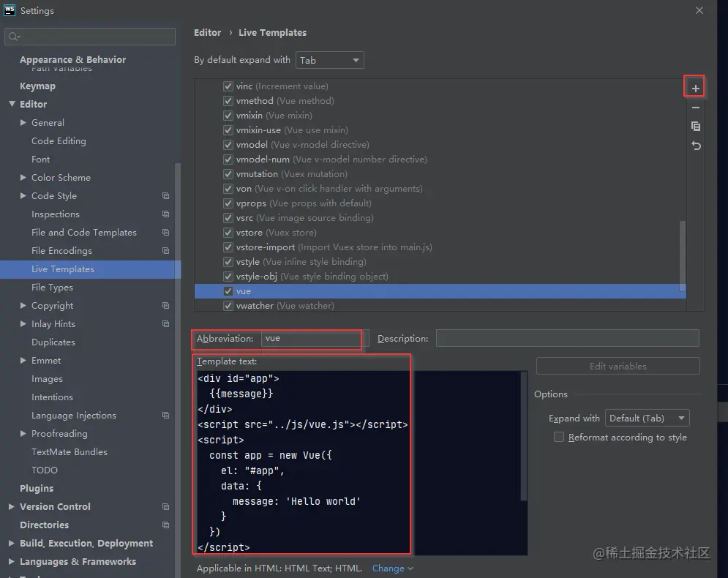Click into the Description input field
Viewport: 728px width, 578px height.
567,338
